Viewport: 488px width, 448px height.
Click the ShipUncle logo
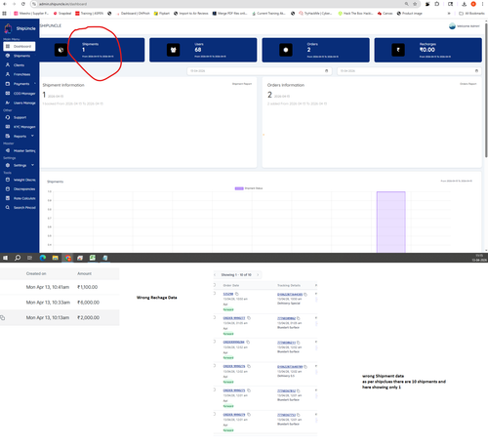click(20, 28)
